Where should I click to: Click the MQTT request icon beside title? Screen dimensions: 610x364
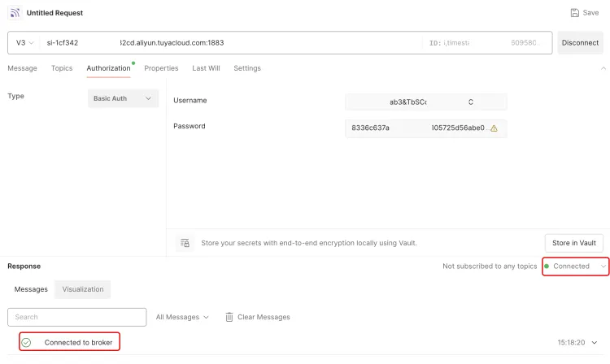tap(15, 13)
